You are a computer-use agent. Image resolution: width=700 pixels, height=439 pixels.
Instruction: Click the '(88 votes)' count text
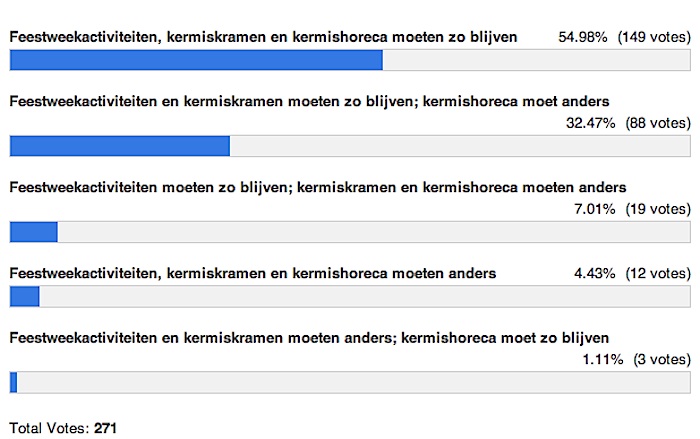tap(658, 124)
